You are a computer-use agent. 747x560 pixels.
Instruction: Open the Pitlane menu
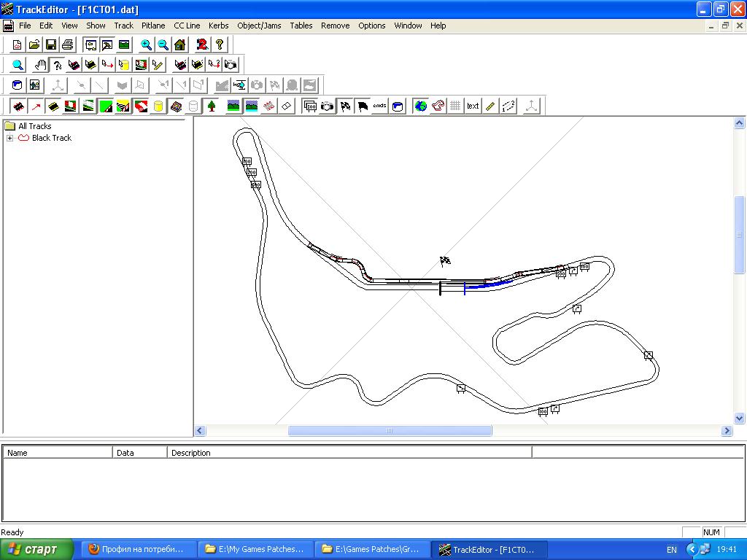click(153, 26)
